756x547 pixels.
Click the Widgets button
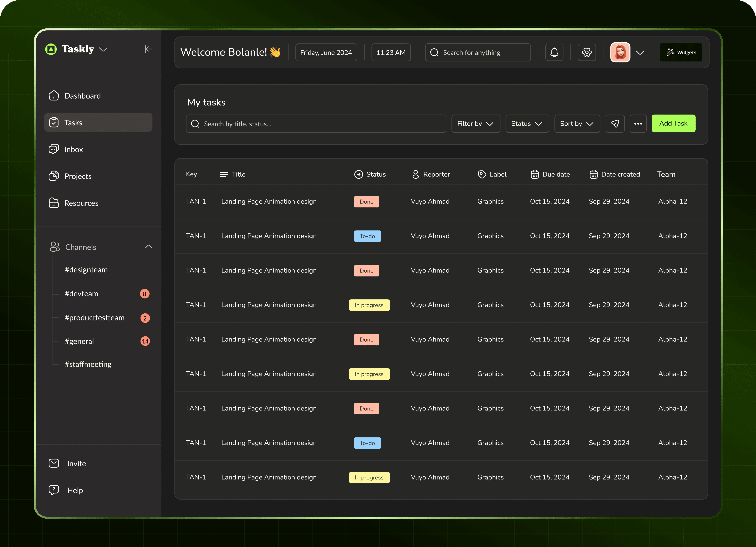[681, 52]
